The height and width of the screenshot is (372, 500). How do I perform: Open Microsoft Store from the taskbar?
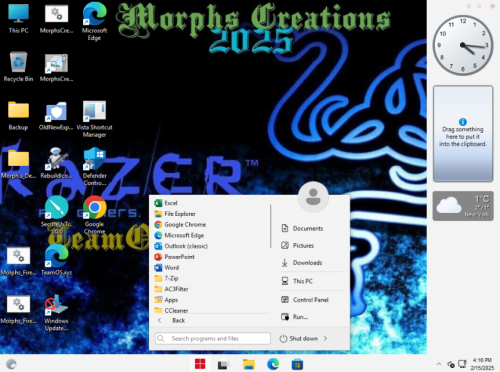tap(297, 364)
